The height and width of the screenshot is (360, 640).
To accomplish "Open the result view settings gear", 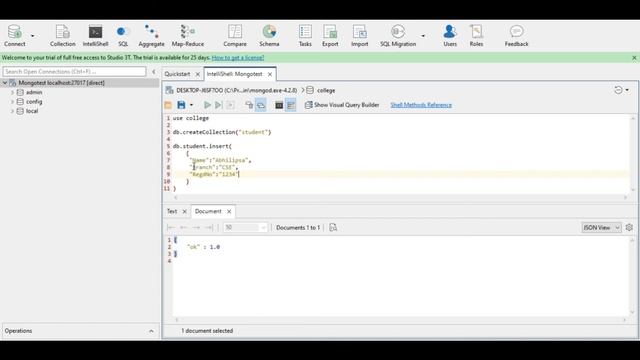I will click(x=629, y=227).
